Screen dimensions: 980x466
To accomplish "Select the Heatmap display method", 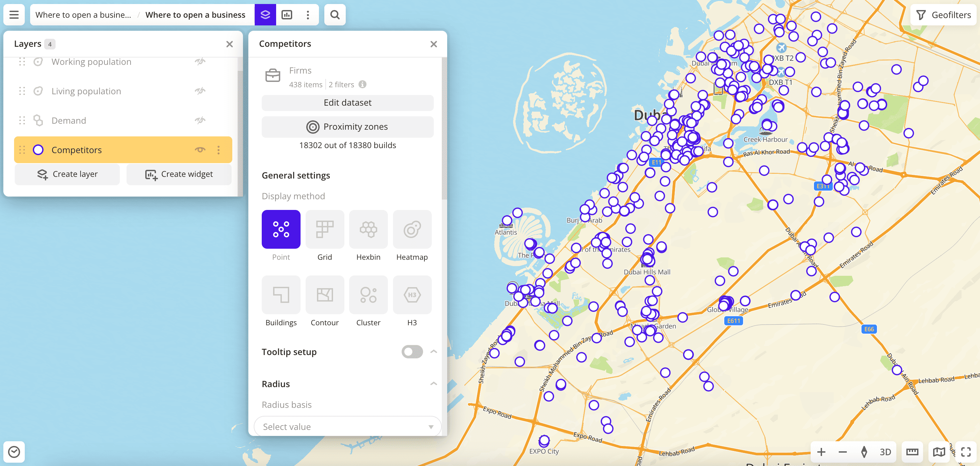I will coord(412,230).
